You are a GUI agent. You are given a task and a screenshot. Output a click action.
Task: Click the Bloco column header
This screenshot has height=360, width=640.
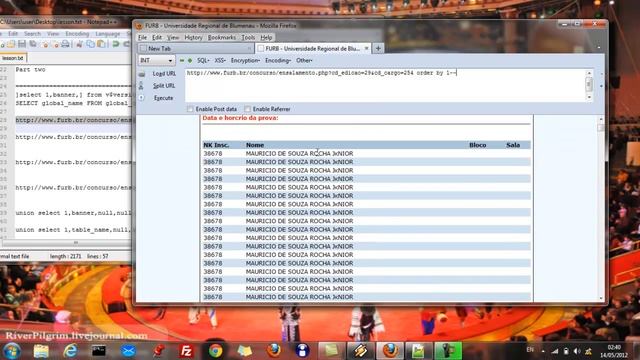tap(478, 145)
